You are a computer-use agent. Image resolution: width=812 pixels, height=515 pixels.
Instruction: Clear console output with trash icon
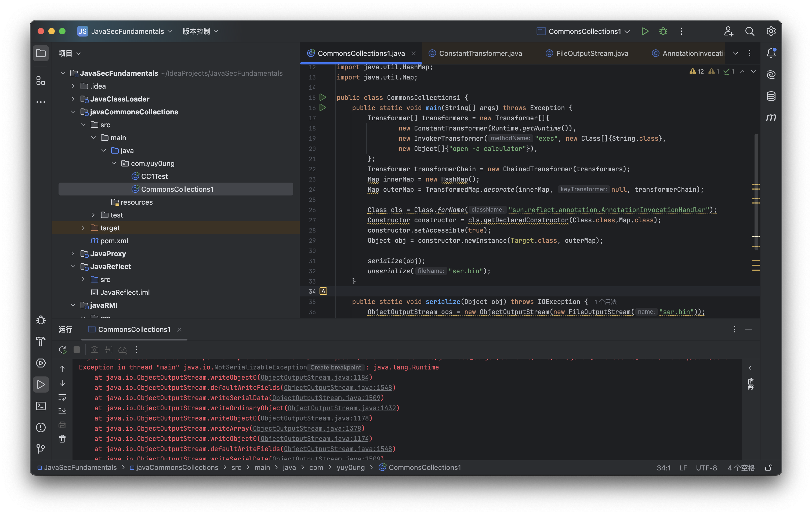[62, 439]
